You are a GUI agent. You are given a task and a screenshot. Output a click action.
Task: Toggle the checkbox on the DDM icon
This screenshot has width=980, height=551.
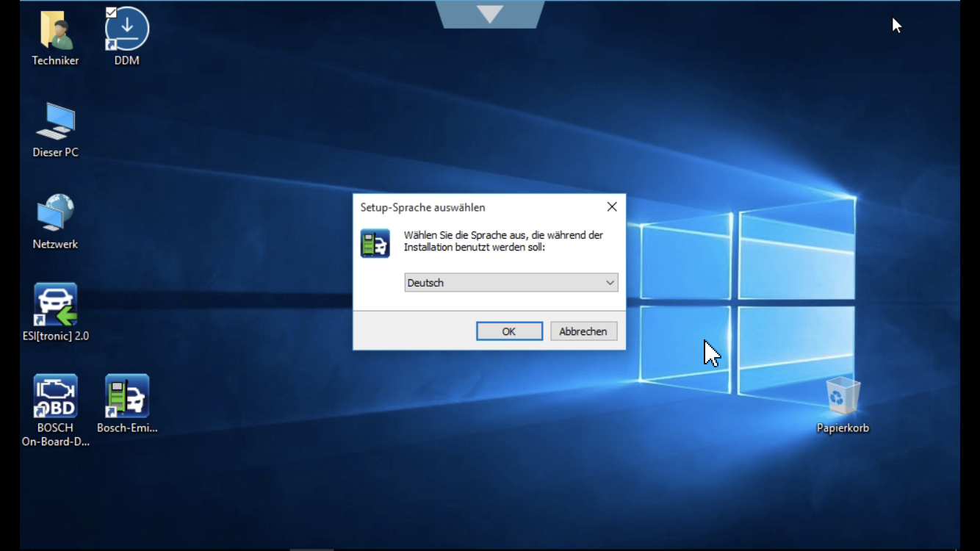click(x=111, y=12)
